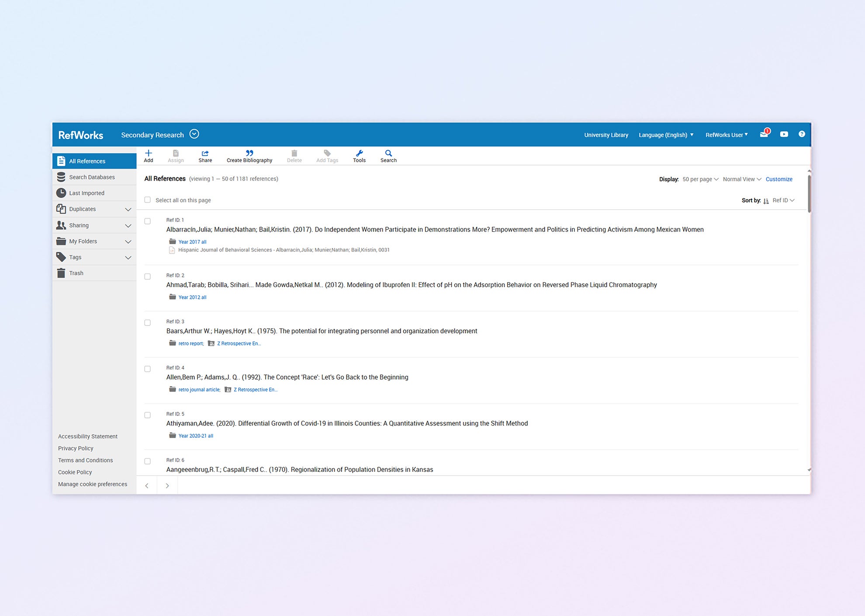Select the checkbox for Ref ID 1
The height and width of the screenshot is (616, 865).
148,221
